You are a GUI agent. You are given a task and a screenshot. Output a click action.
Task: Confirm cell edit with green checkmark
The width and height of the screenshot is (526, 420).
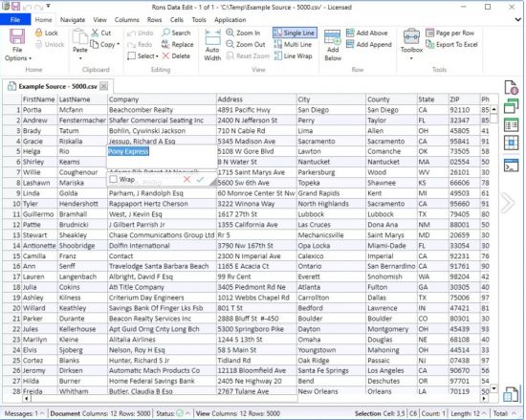tap(200, 179)
